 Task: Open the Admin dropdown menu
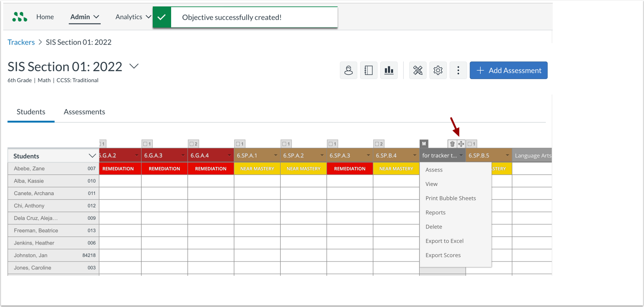[85, 17]
